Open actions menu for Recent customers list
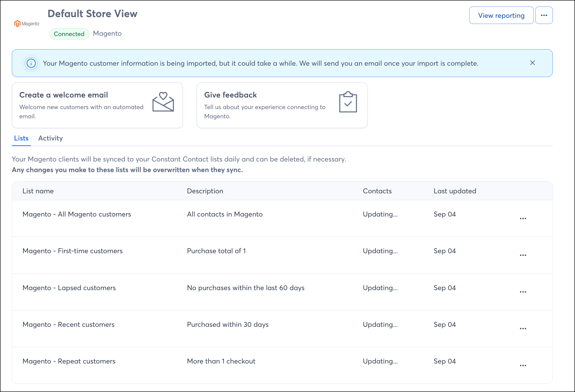This screenshot has height=392, width=575. tap(523, 329)
